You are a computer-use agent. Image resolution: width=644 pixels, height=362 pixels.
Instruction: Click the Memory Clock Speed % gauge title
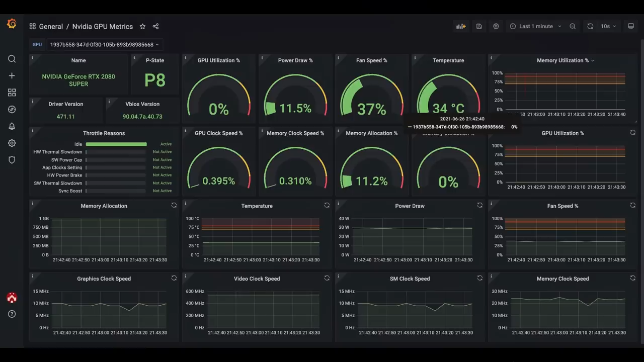(295, 133)
